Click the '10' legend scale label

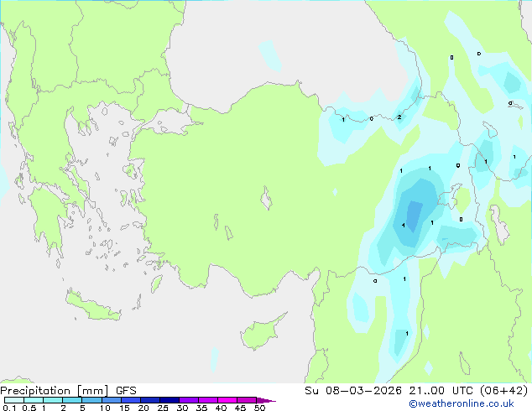pyautogui.click(x=105, y=408)
